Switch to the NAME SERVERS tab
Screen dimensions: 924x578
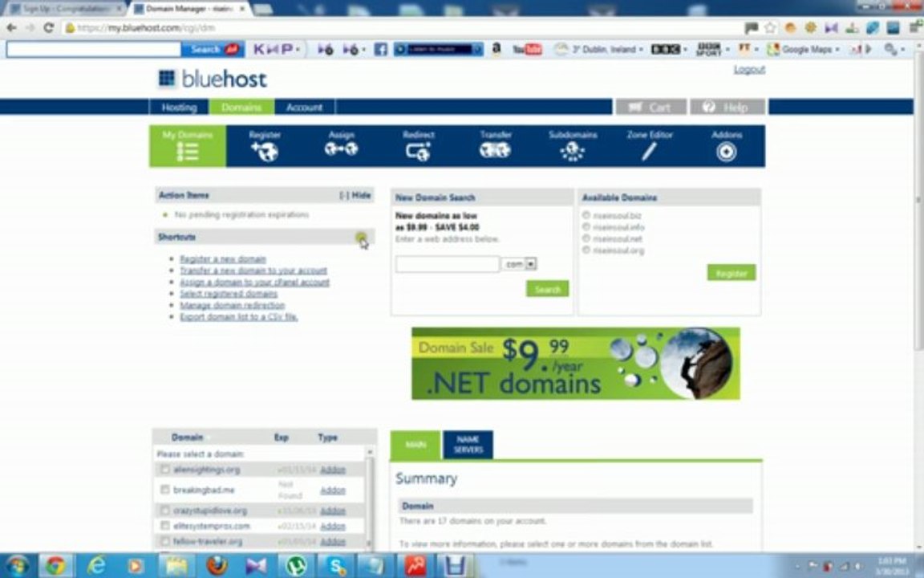pos(468,445)
